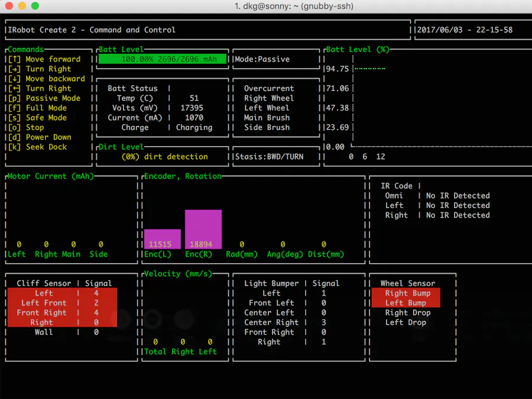Screen dimensions: 532x399
Task: Click the 'Ang(deg)' encoder label
Action: pos(285,254)
